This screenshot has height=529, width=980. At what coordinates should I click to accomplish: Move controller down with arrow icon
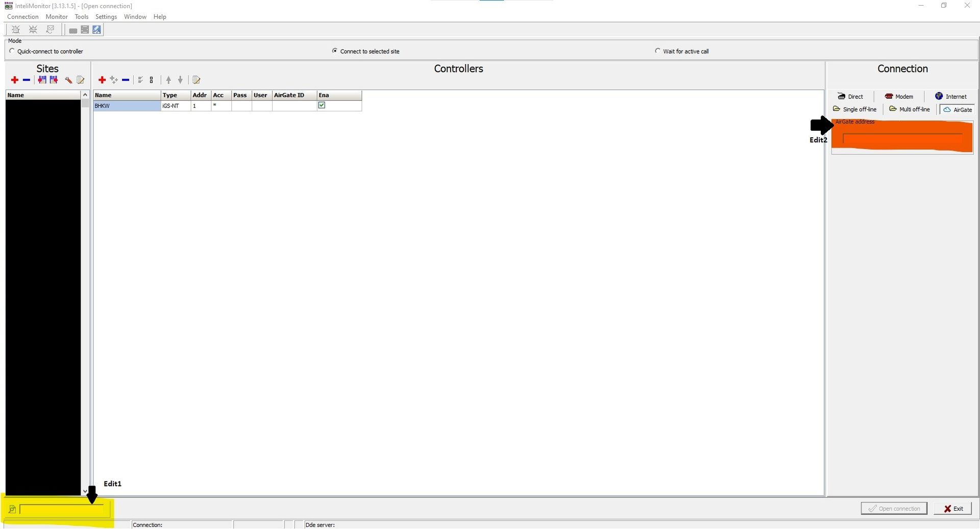(180, 80)
